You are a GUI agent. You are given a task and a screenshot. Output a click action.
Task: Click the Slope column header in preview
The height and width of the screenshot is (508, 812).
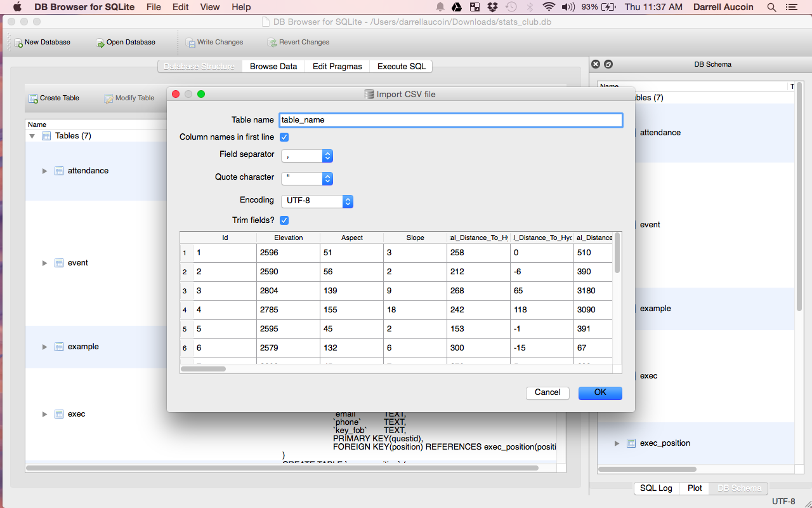416,237
